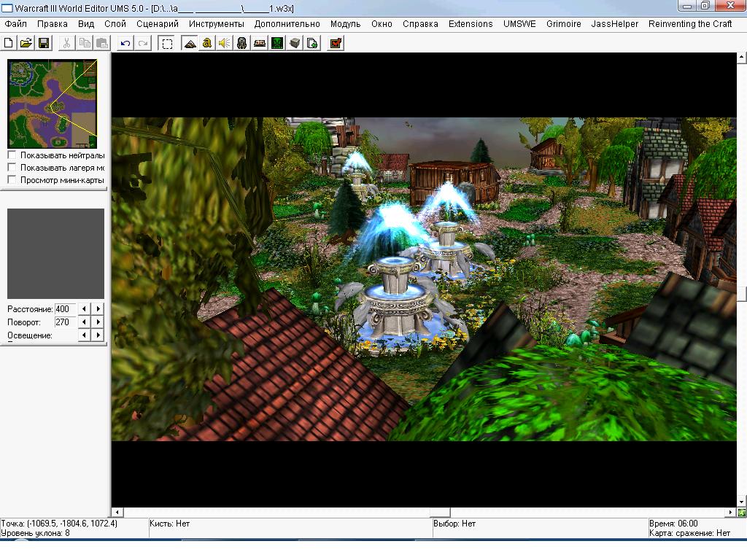This screenshot has height=560, width=747.
Task: Open a map file with folder icon
Action: [26, 43]
